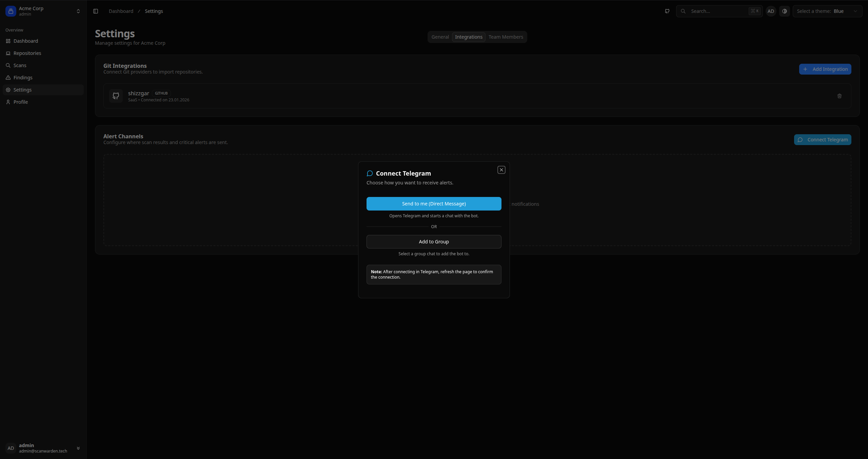Click the Telegram icon in the dialog header
Viewport: 868px width, 459px height.
click(x=369, y=173)
